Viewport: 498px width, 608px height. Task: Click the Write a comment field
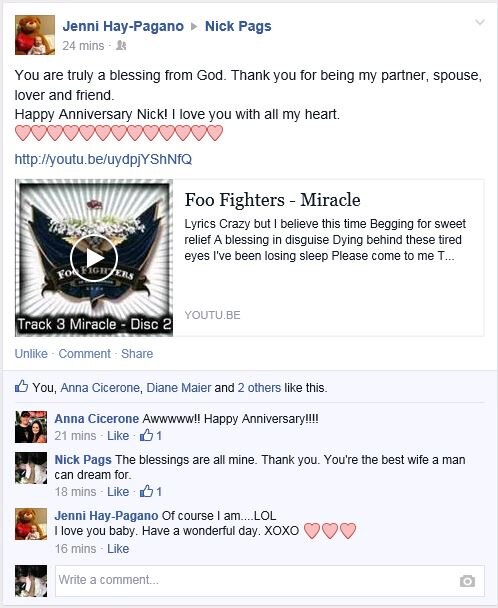tap(270, 580)
